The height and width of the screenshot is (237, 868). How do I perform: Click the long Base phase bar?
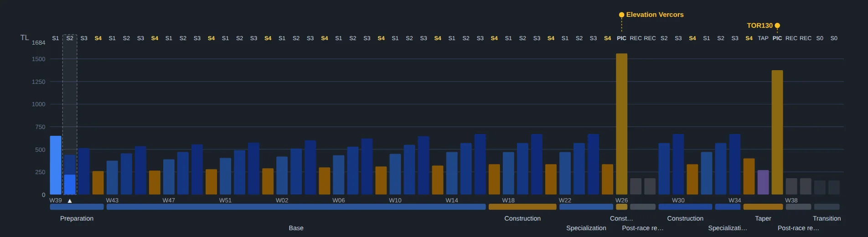tap(296, 207)
